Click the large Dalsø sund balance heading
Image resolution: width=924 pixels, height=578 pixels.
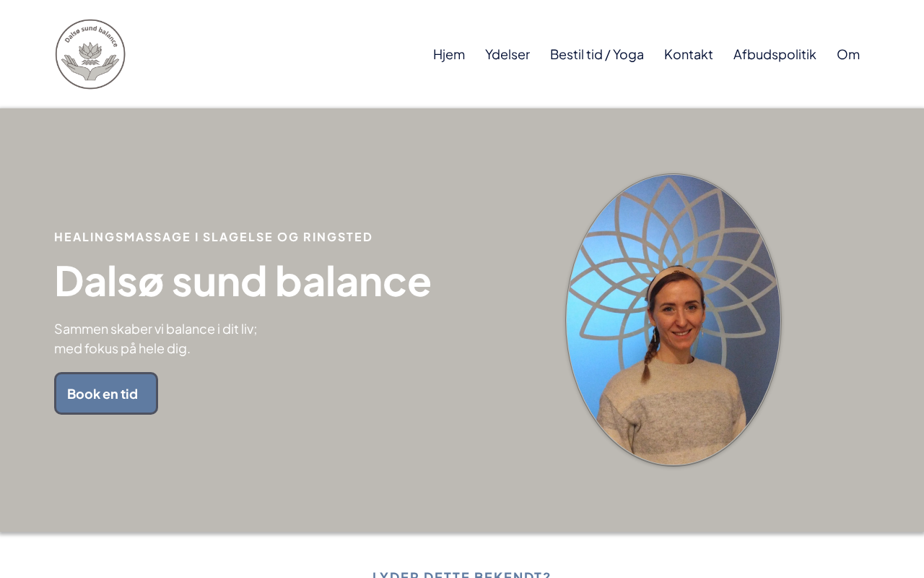pyautogui.click(x=243, y=280)
